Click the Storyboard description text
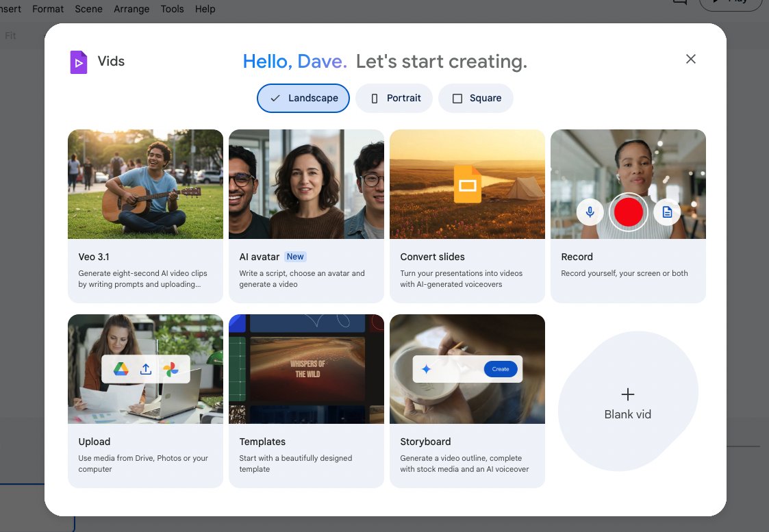This screenshot has width=769, height=532. pyautogui.click(x=464, y=464)
